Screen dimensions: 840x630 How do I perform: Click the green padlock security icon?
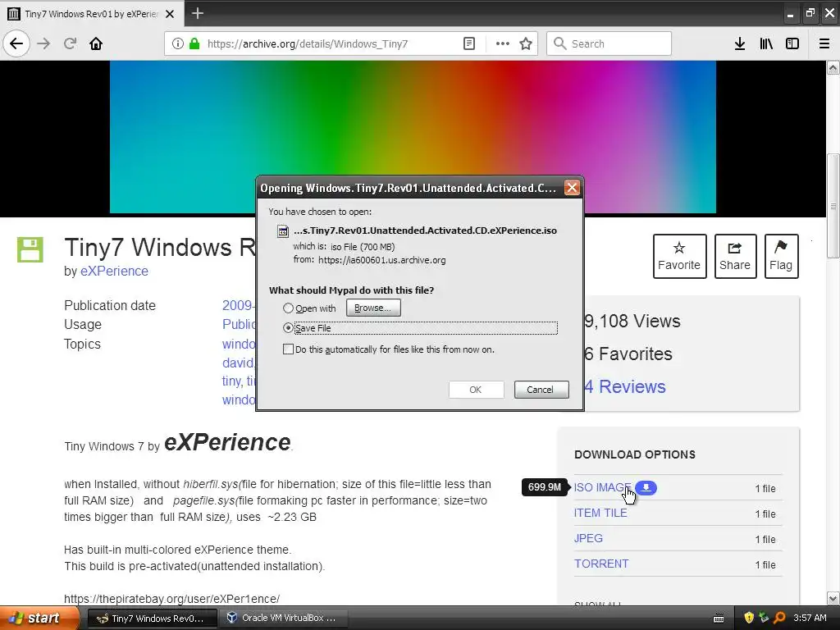click(194, 43)
